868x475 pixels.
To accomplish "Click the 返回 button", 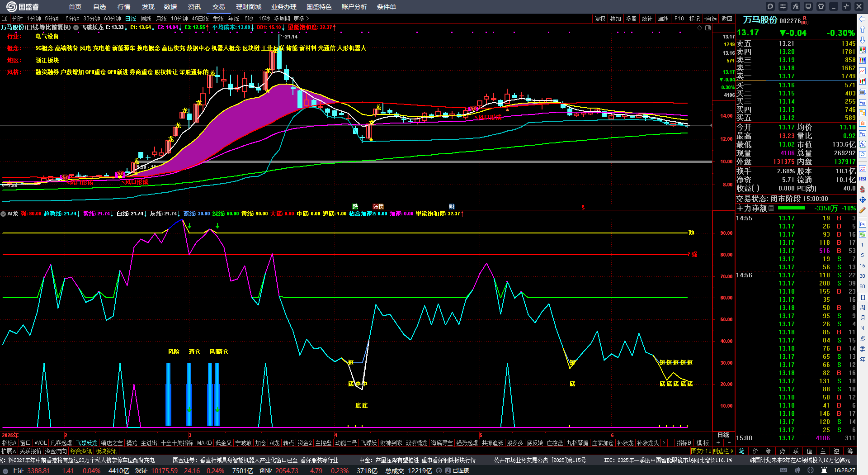I will 727,19.
